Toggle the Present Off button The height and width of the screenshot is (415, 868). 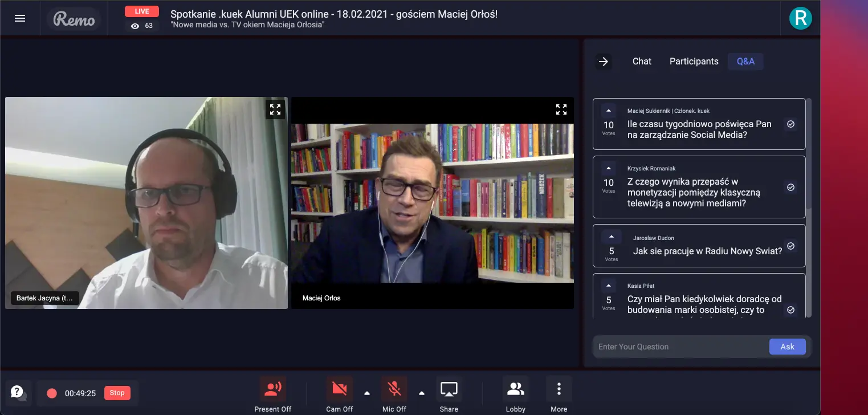(x=273, y=394)
